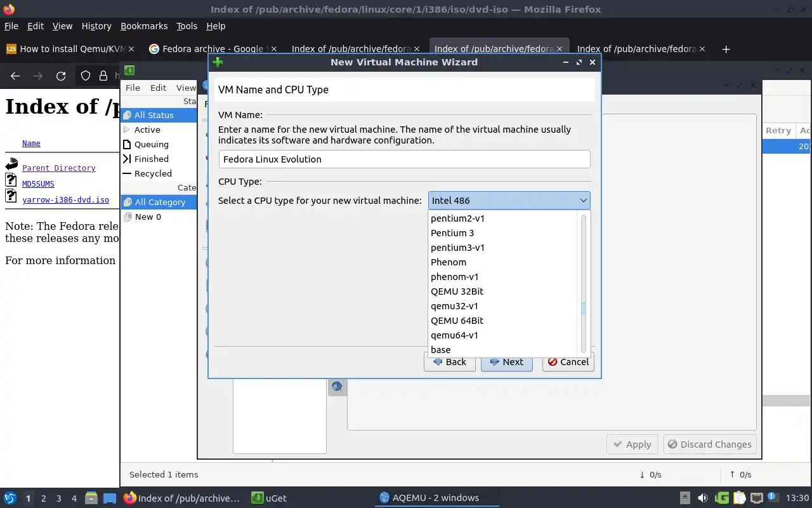Select 'New 0' category in uGet
The image size is (812, 508).
point(159,217)
